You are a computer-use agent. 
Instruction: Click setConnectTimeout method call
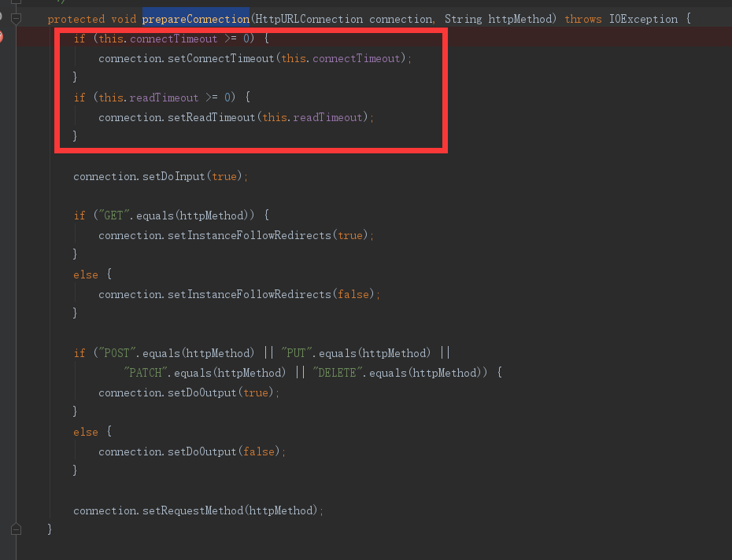[221, 58]
